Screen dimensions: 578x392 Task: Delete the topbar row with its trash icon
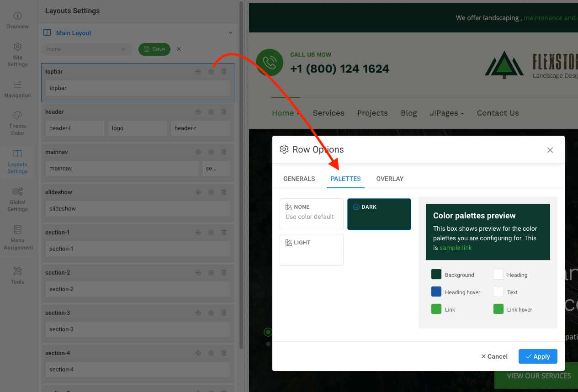(x=224, y=72)
